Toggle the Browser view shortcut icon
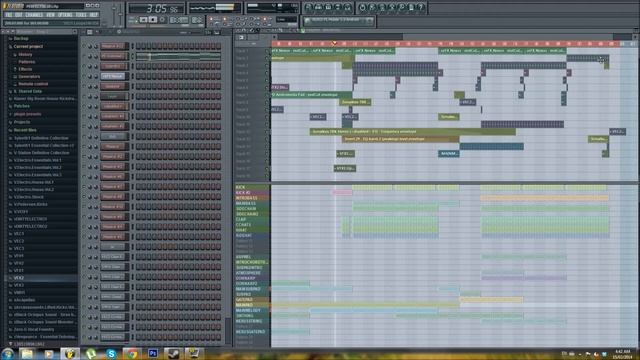 (x=338, y=7)
